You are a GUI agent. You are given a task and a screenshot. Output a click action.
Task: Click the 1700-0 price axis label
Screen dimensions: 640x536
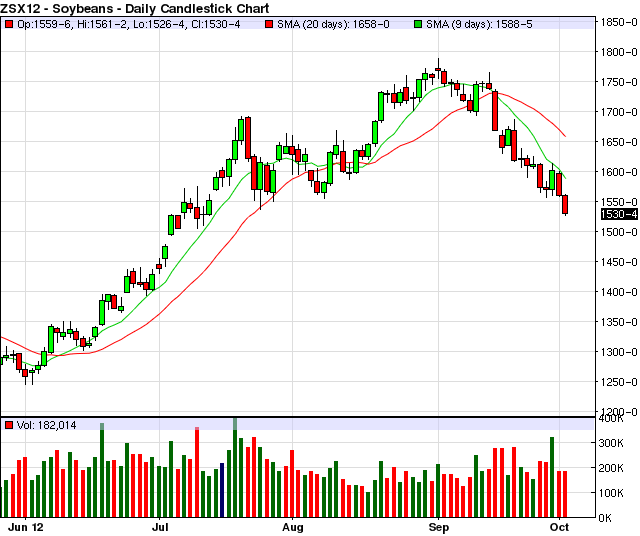(619, 112)
